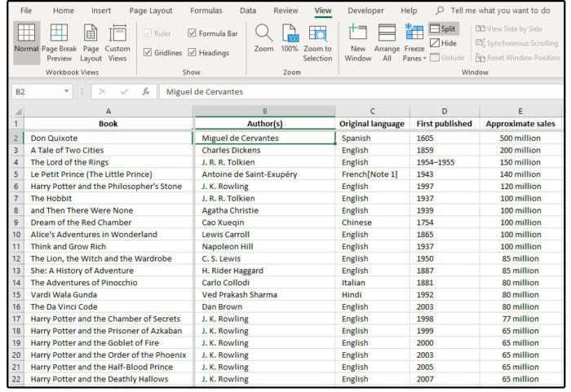Click the Tell me search lightbulb
Screen dimensions: 571x392
(440, 11)
